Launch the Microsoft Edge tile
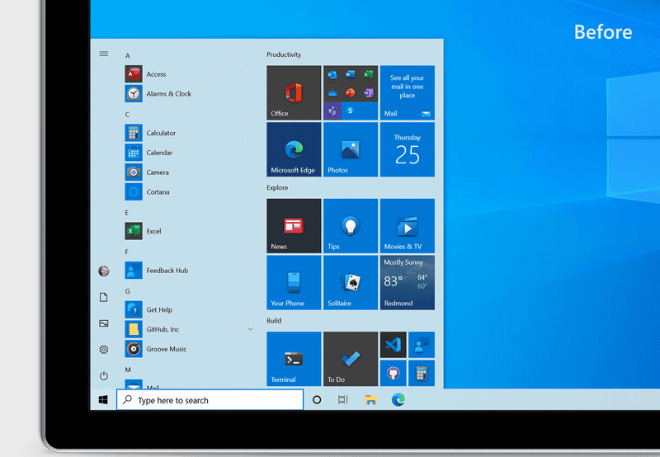The width and height of the screenshot is (660, 457). tap(293, 150)
